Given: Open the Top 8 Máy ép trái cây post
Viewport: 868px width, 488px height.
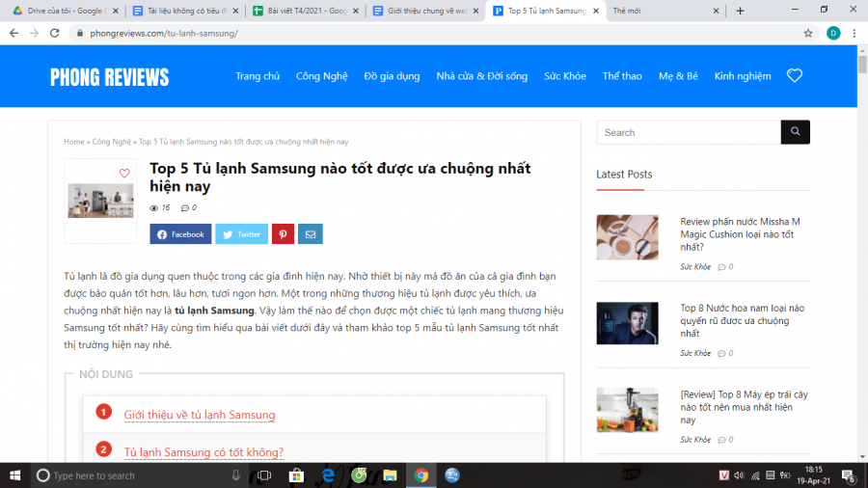Looking at the screenshot, I should (x=744, y=407).
